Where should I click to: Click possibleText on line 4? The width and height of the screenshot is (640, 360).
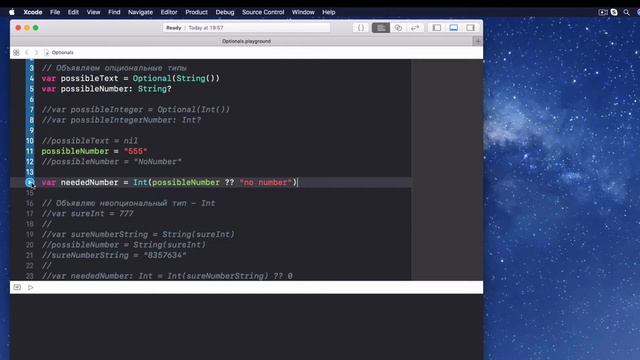pos(89,78)
